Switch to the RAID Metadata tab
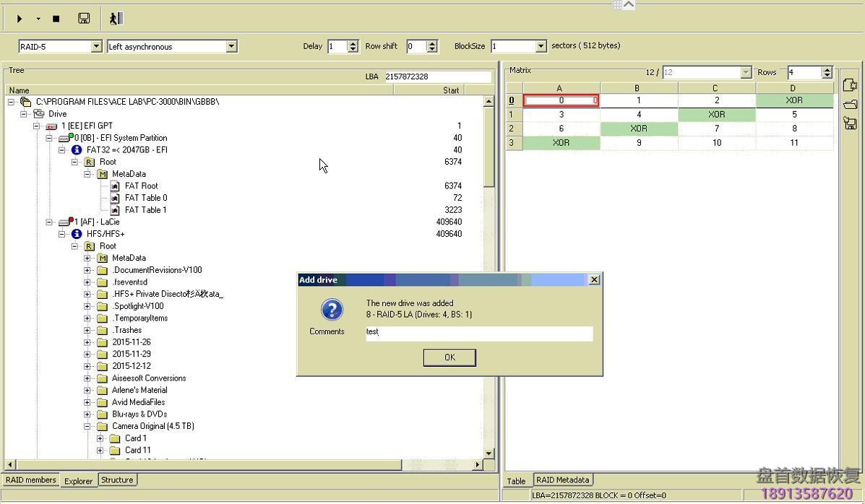 tap(563, 480)
